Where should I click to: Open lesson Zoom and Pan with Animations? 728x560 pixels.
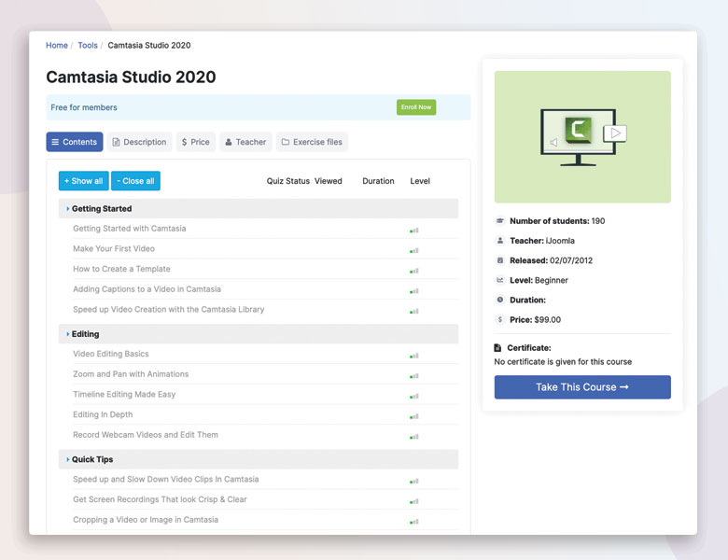coord(131,373)
